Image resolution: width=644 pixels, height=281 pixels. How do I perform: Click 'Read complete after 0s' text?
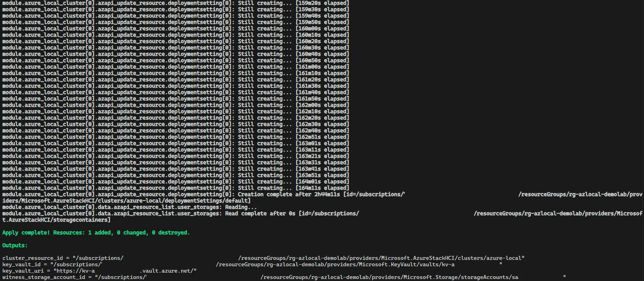[x=260, y=213]
